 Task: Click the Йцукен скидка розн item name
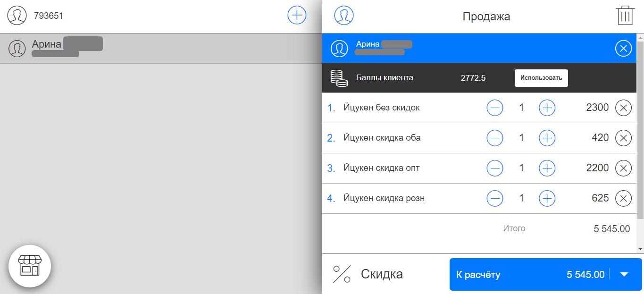[x=384, y=198]
